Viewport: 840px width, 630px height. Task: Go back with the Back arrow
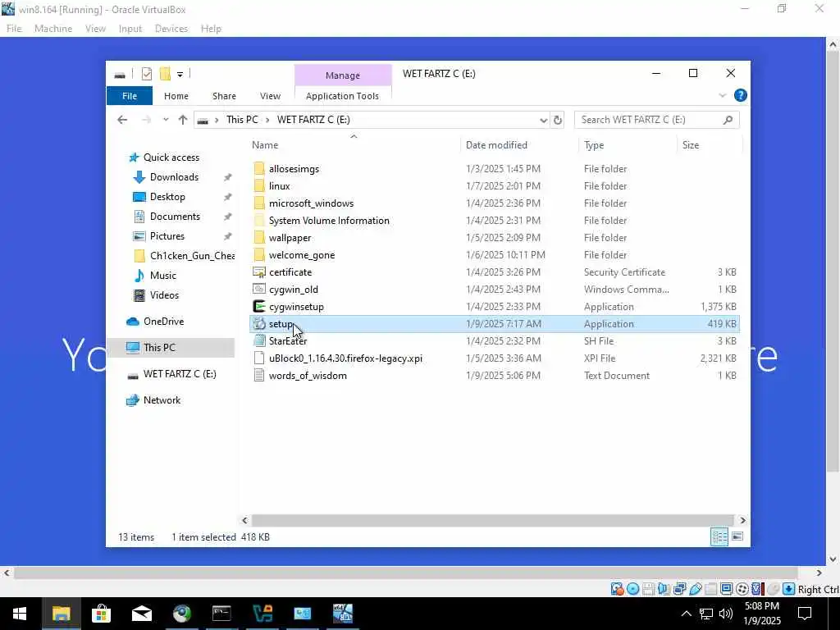(122, 120)
